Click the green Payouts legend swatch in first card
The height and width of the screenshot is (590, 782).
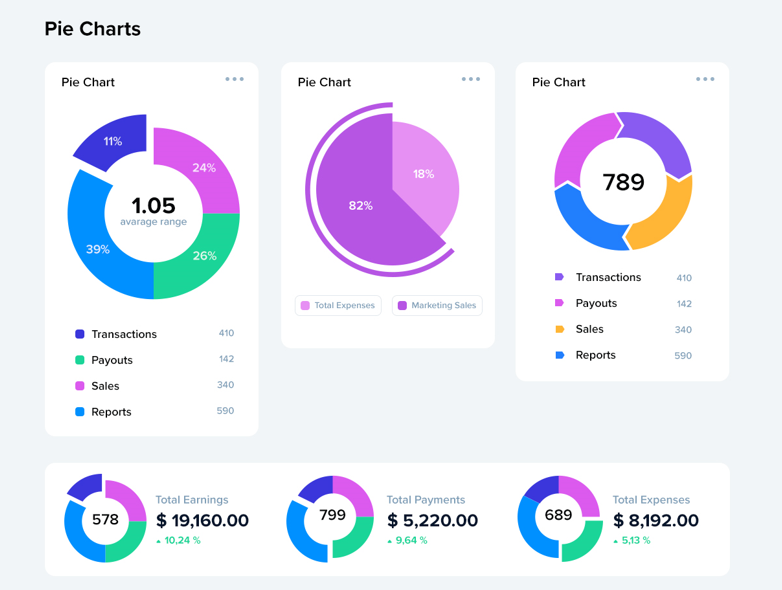pyautogui.click(x=80, y=360)
